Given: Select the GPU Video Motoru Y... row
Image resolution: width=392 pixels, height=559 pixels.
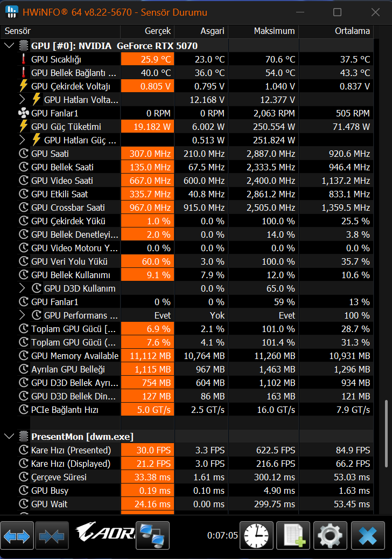Looking at the screenshot, I should tap(195, 248).
